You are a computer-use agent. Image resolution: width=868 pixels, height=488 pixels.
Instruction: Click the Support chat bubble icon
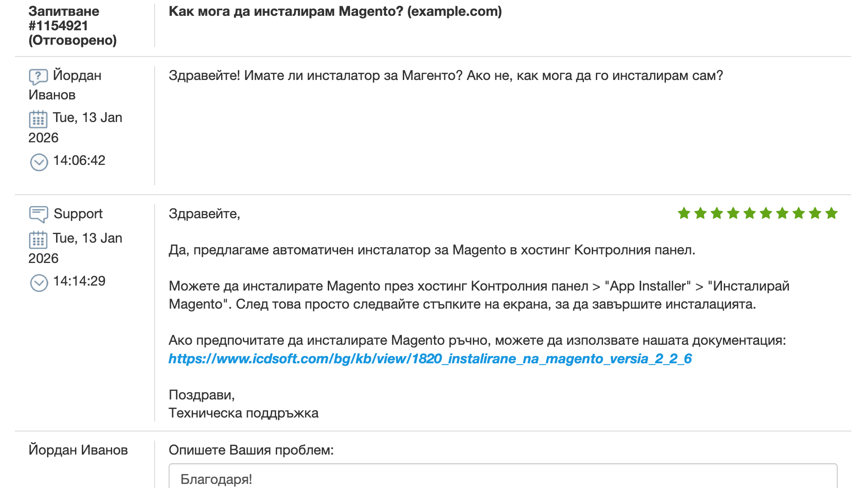(38, 214)
